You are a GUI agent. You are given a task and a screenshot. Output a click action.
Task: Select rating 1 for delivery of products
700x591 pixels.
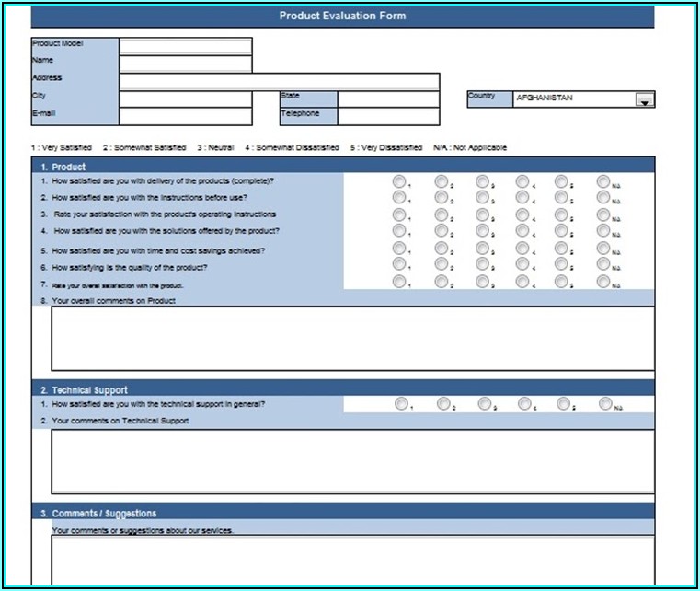point(399,181)
